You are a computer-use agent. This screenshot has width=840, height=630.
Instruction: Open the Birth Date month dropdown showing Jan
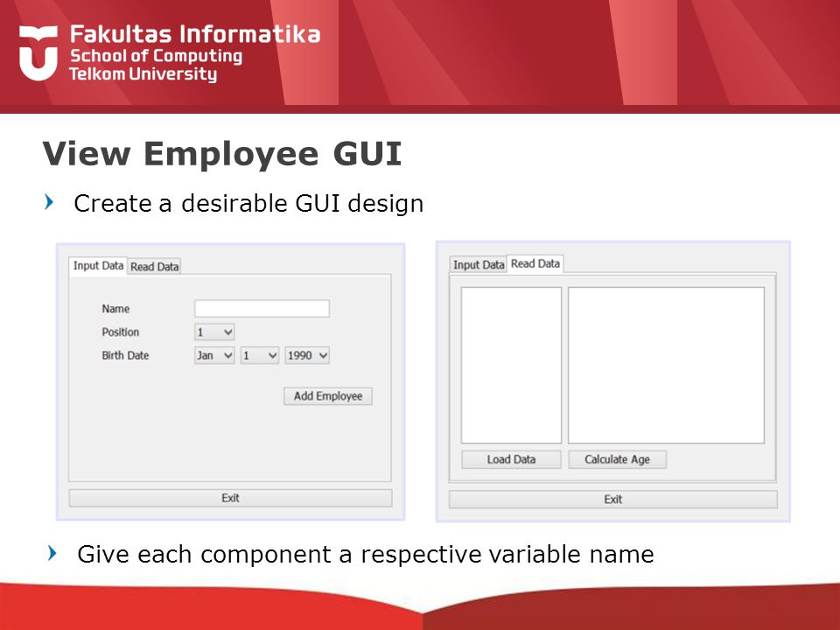214,355
